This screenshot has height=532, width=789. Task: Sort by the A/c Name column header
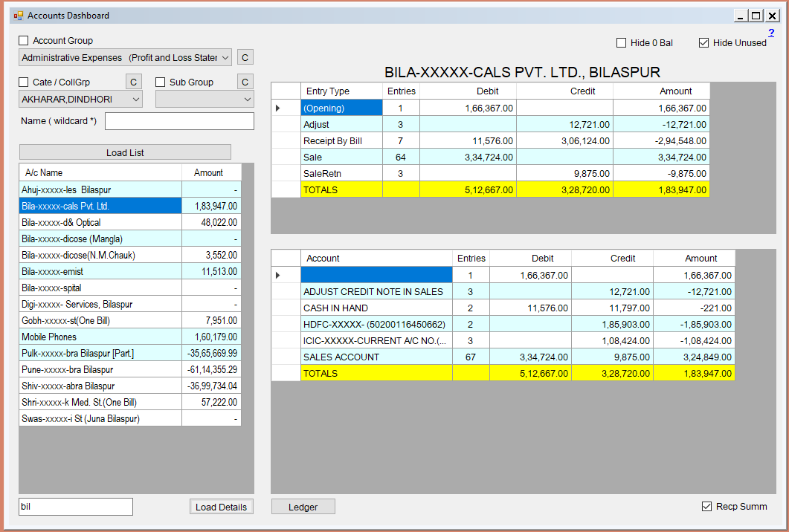tap(100, 172)
